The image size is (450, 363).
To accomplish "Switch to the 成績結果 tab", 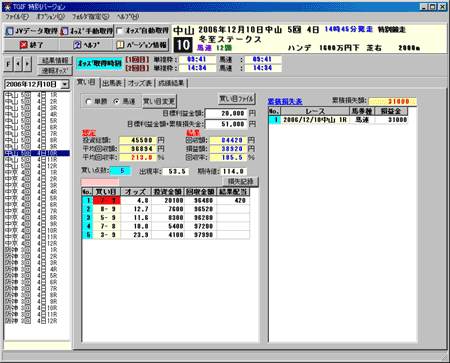I will pyautogui.click(x=171, y=83).
